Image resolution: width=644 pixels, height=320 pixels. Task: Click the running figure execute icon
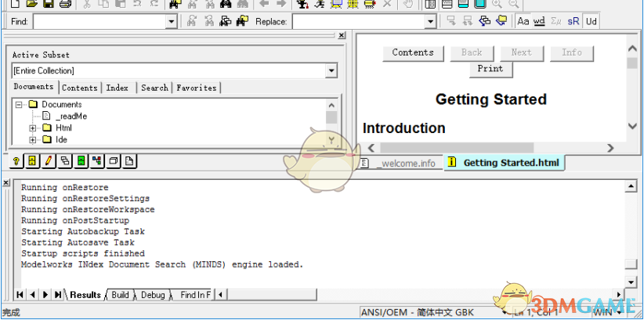(320, 4)
